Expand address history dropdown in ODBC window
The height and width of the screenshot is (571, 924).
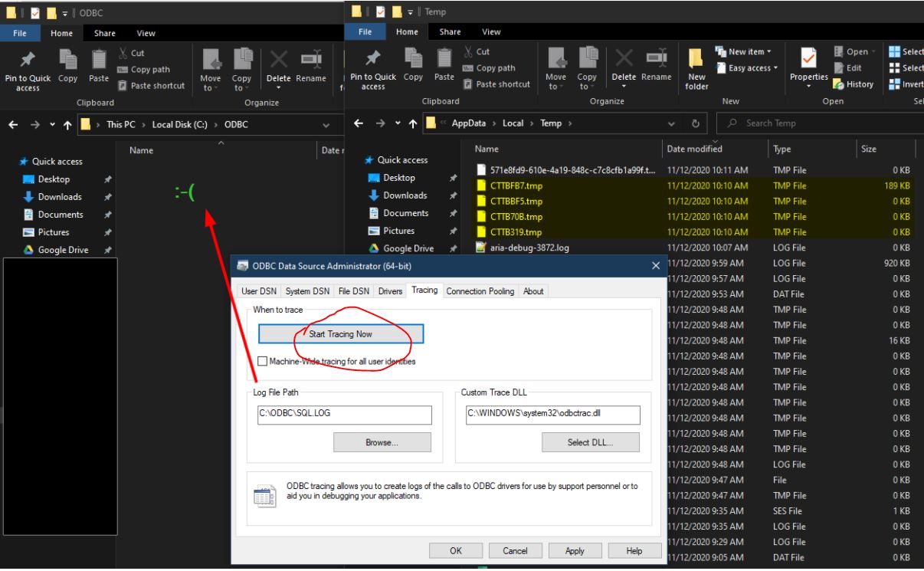(326, 124)
